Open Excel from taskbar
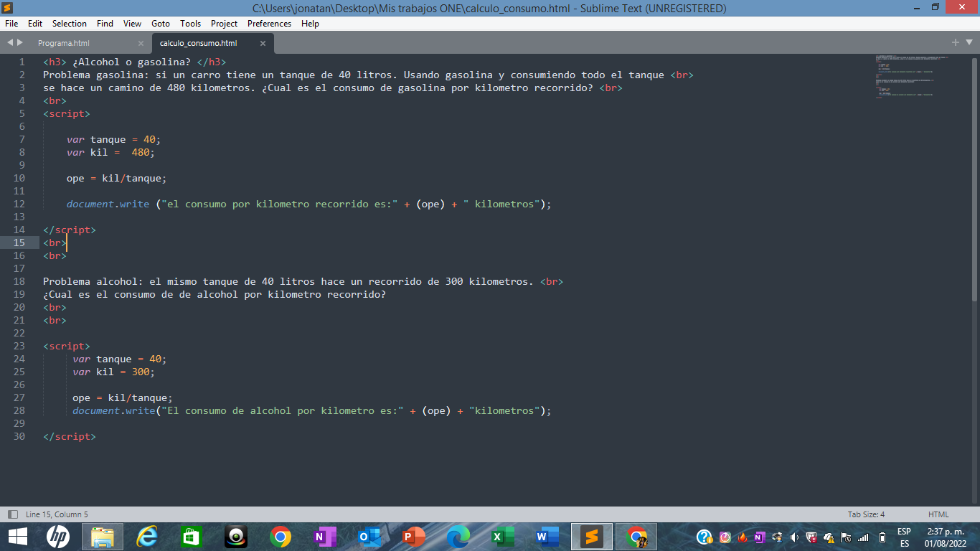Screen dimensions: 980x551 (503, 537)
